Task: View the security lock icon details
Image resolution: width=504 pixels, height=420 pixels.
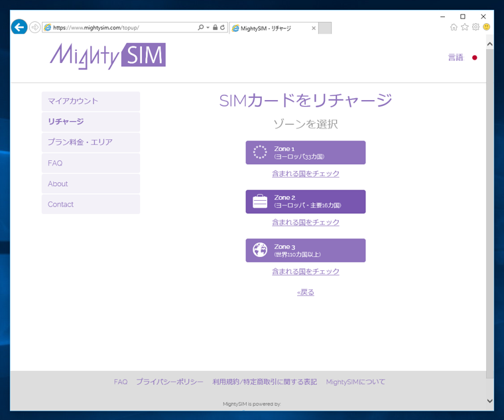Action: point(215,27)
